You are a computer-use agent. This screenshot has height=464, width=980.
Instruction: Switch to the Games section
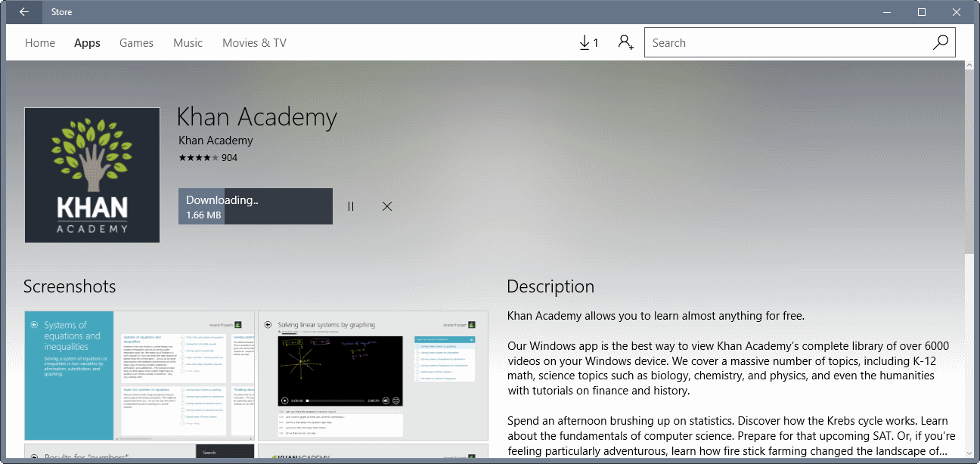136,42
